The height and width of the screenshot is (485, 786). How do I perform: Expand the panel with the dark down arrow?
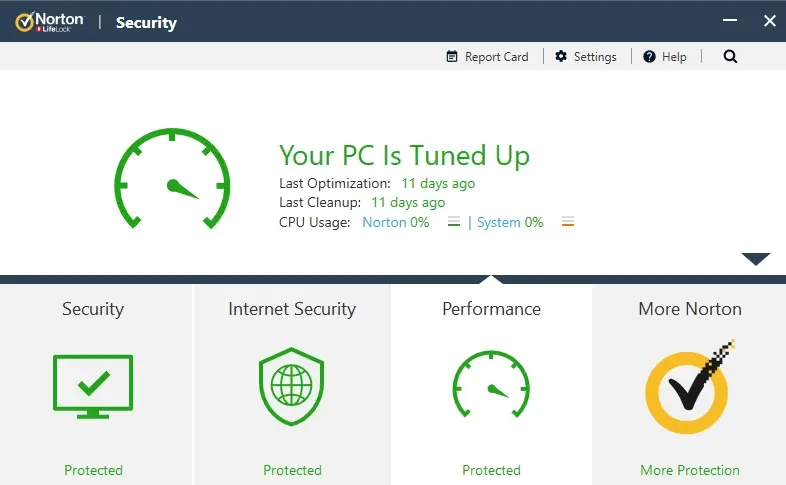coord(756,259)
